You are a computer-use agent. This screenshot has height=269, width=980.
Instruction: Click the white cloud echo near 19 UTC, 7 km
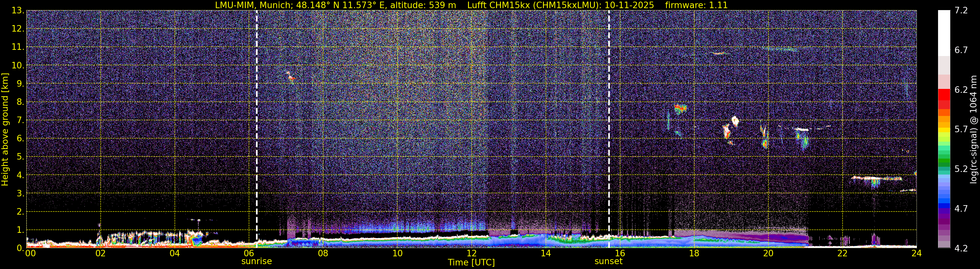(735, 121)
